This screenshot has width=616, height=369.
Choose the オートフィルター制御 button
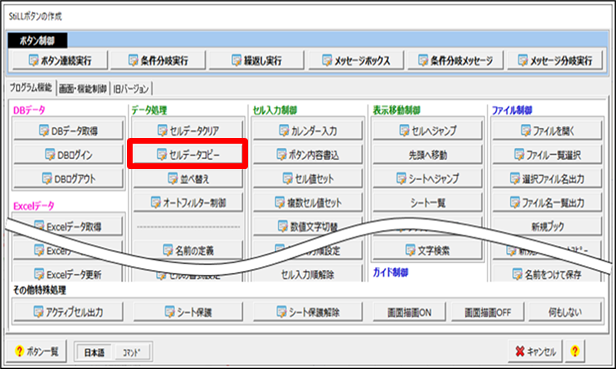click(188, 202)
